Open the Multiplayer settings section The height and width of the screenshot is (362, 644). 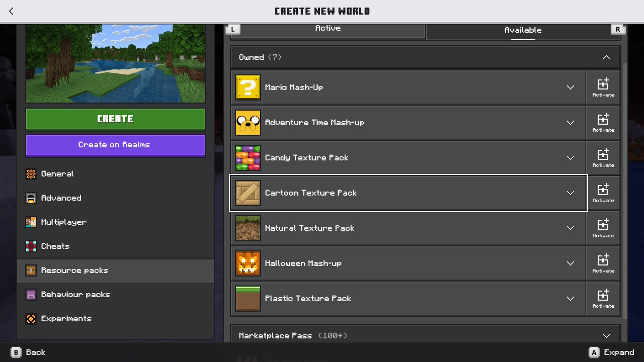pyautogui.click(x=116, y=222)
